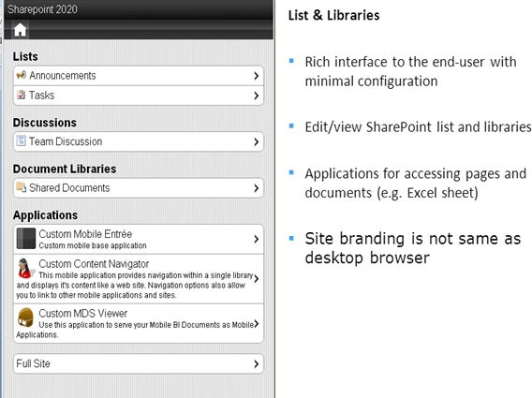Click 'Edit/view SharePoint list and libraries' bullet
Viewport: 532px width, 398px height.
[418, 127]
